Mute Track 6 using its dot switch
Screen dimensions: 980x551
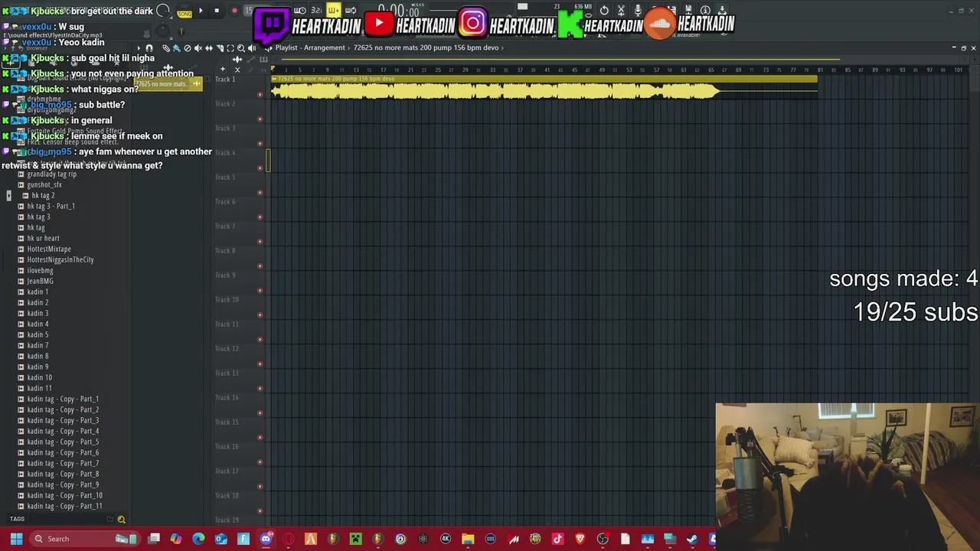tap(260, 217)
